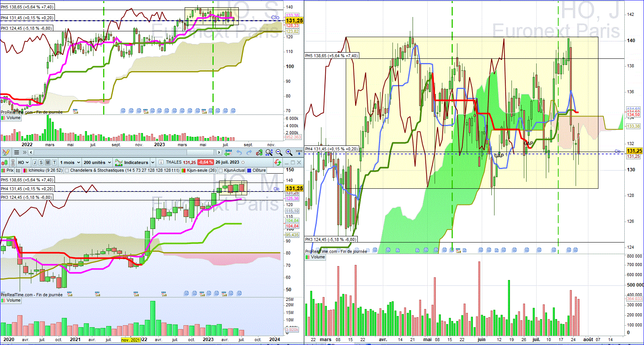Click Volume label in top-left chart
The height and width of the screenshot is (345, 644).
[x=14, y=118]
